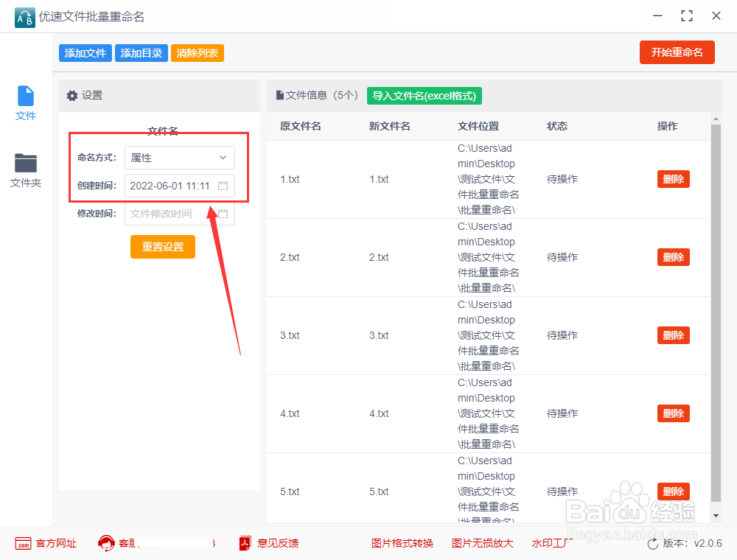Delete the 4.txt row
Image resolution: width=737 pixels, height=560 pixels.
point(673,413)
